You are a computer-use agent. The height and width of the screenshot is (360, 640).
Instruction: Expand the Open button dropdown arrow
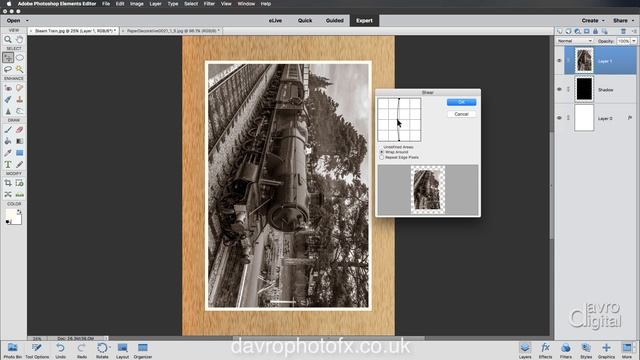tap(27, 20)
